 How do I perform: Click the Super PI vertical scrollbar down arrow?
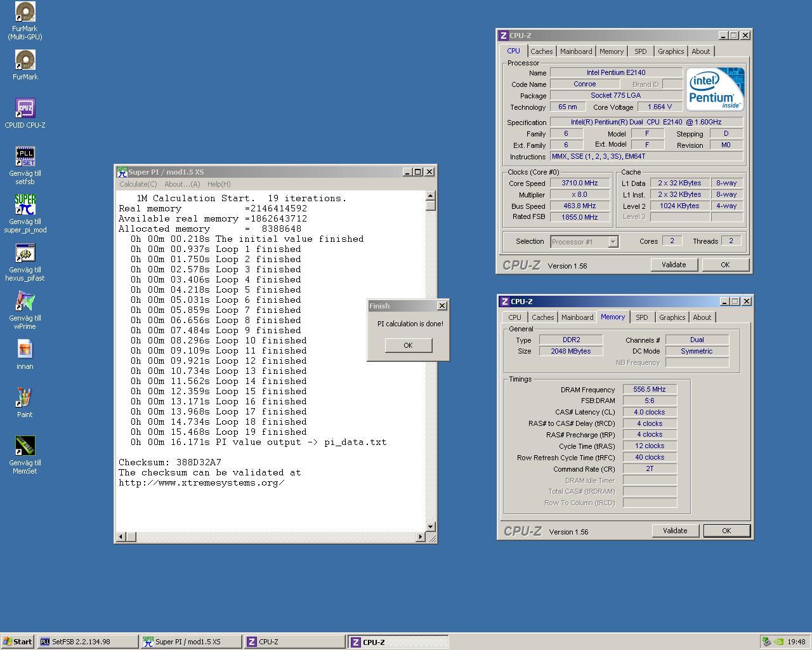tap(431, 527)
